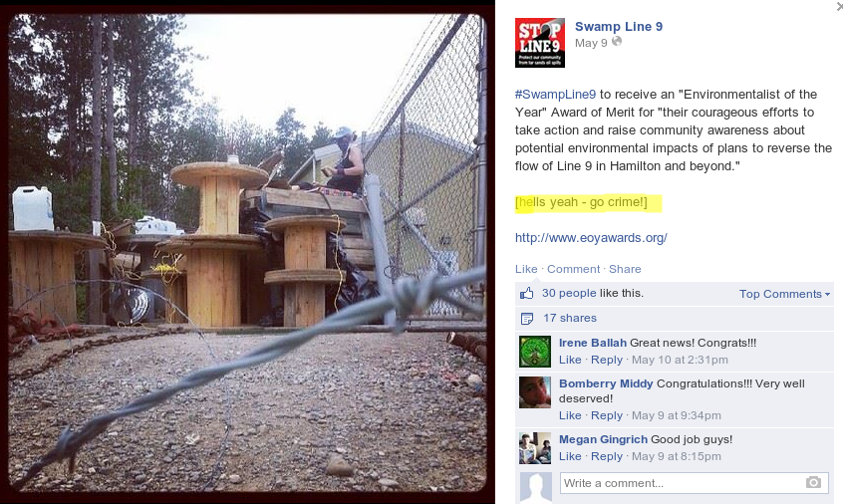Visit the eoyawards.org link
This screenshot has height=504, width=843.
click(591, 237)
